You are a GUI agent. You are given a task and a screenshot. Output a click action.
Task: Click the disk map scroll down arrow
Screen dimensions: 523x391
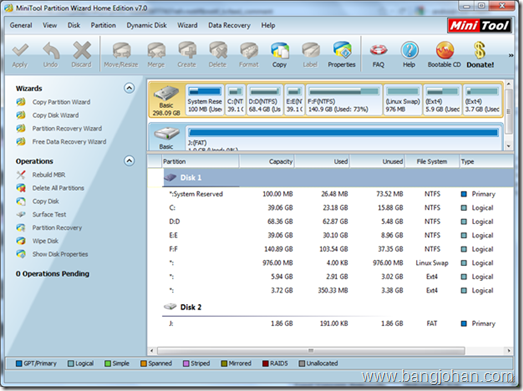point(508,146)
